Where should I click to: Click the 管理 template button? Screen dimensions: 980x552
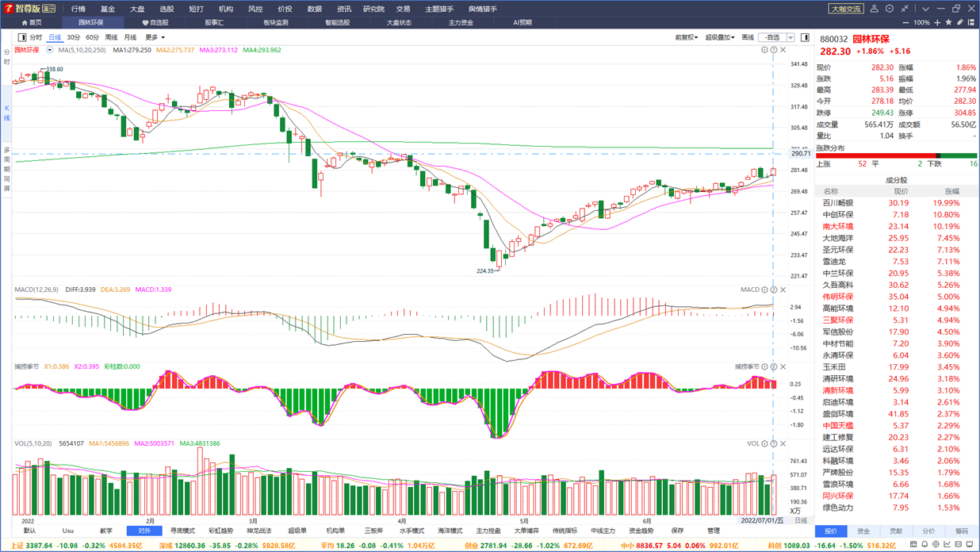pos(714,531)
